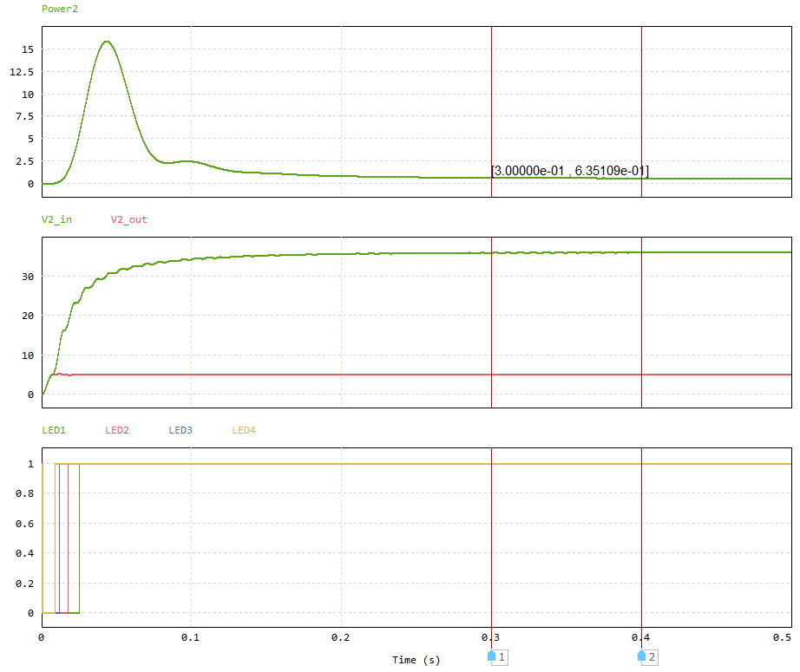The image size is (800, 672).
Task: Click the 30 tick on V2 y-axis
Action: [x=27, y=277]
